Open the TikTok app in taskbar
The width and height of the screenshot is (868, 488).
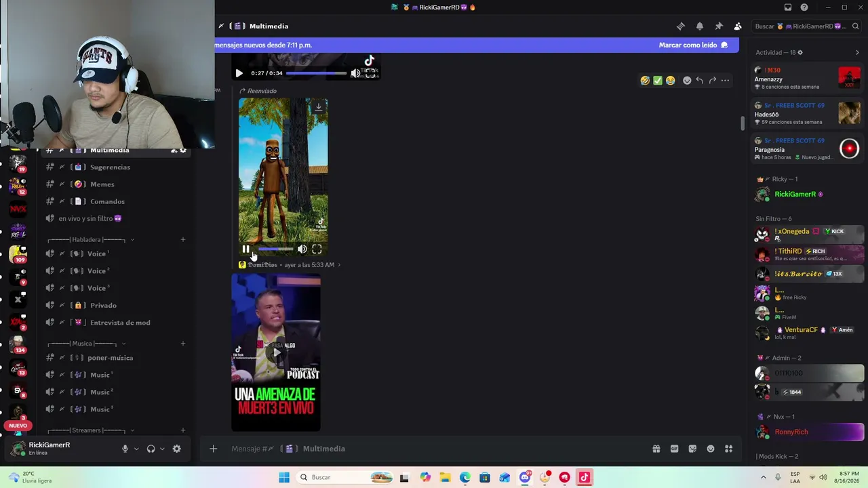[x=584, y=477]
